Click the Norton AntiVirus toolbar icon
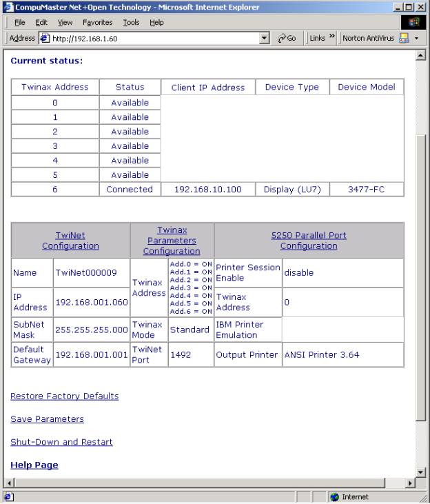Screen dimensions: 430x504 coord(407,38)
